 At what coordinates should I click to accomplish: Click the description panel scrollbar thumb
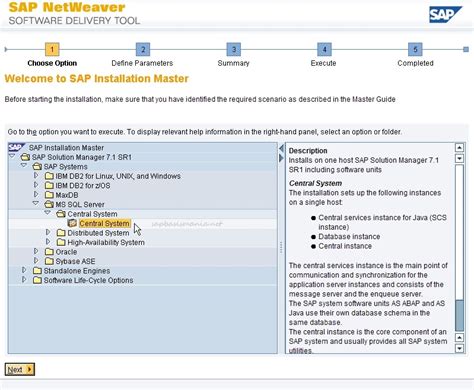459,315
